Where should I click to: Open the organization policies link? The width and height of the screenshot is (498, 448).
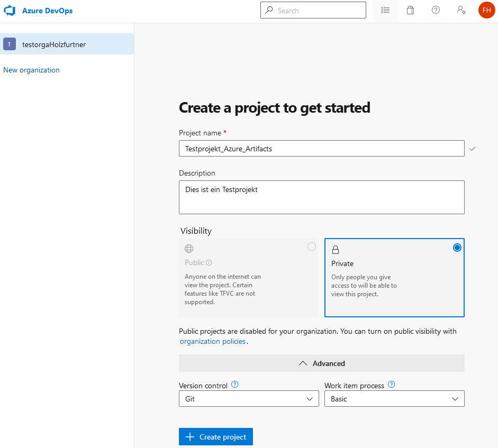213,342
